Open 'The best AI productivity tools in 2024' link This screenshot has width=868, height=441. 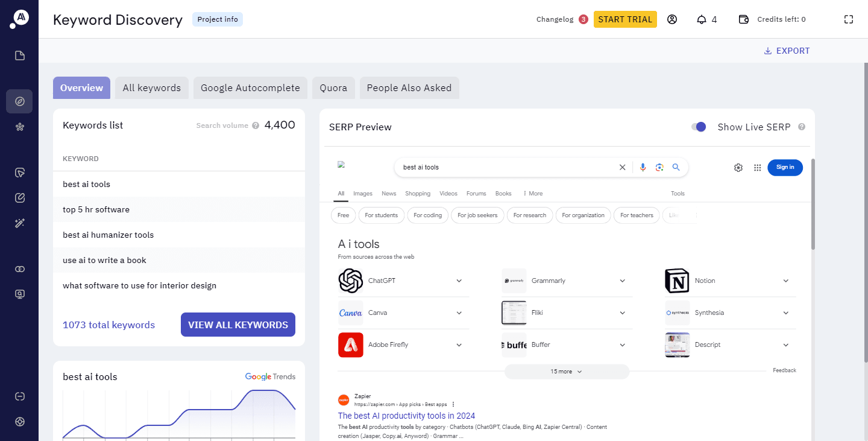(406, 416)
